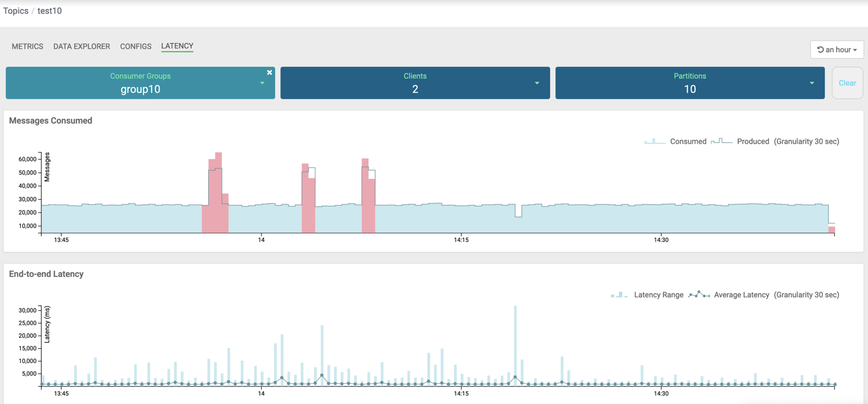Image resolution: width=868 pixels, height=404 pixels.
Task: Remove group10 consumer group filter with X
Action: coord(269,72)
